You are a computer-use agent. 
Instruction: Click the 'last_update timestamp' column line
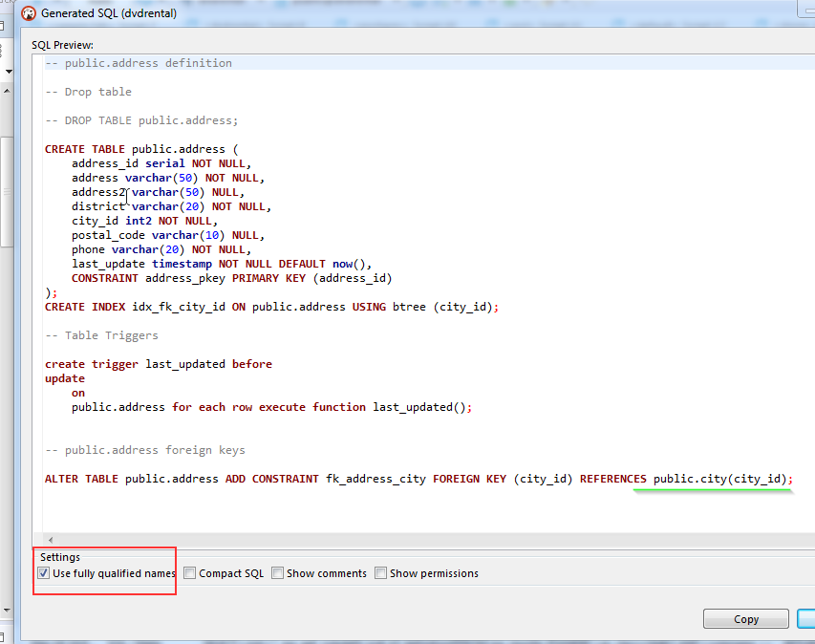(222, 264)
